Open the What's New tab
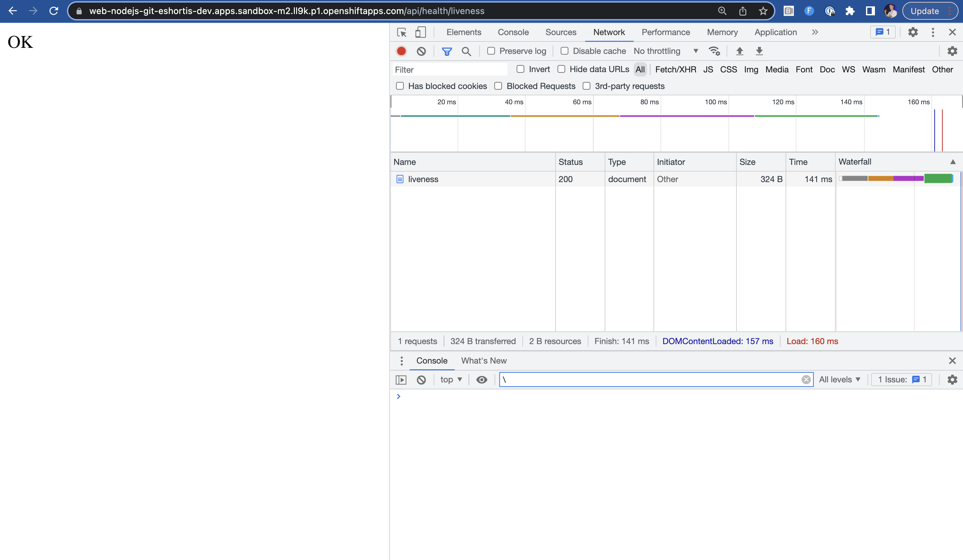The image size is (963, 560). [484, 361]
